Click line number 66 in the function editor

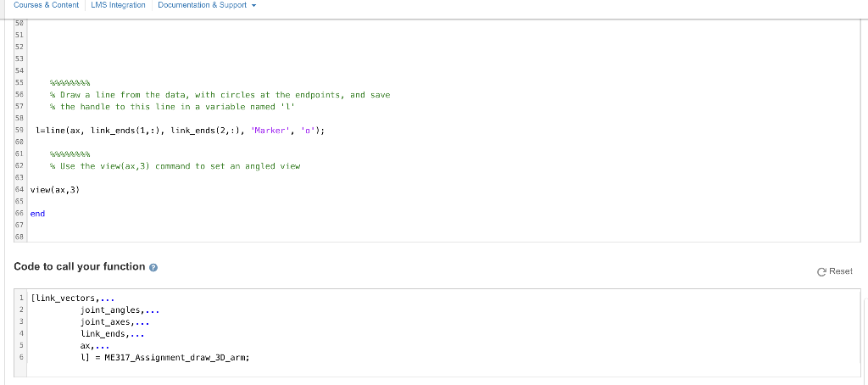(19, 213)
